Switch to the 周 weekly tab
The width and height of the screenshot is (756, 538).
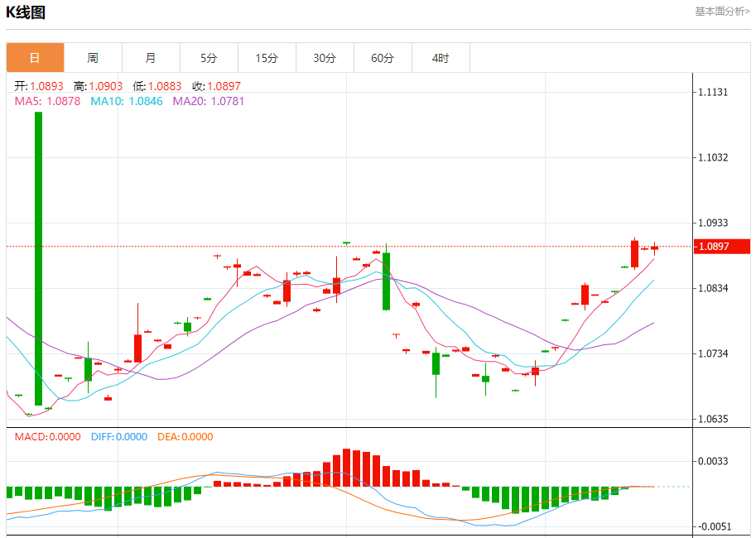pyautogui.click(x=93, y=58)
